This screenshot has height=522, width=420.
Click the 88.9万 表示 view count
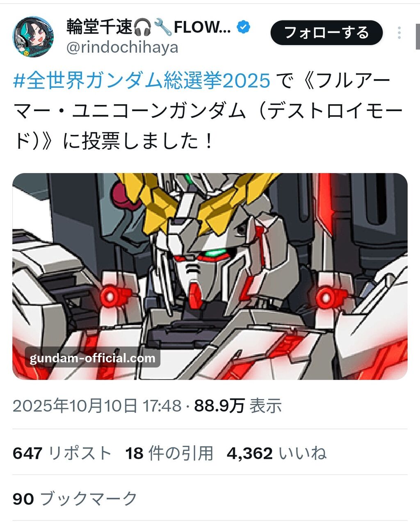click(238, 406)
